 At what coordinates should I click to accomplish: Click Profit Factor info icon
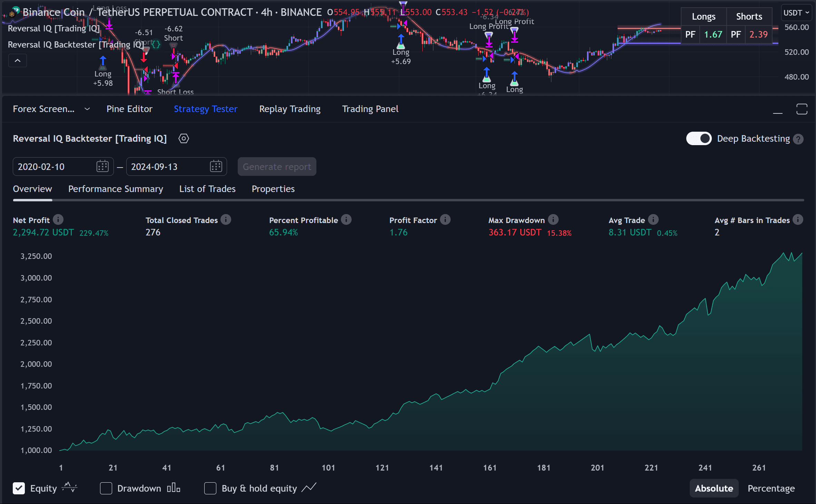pos(445,220)
